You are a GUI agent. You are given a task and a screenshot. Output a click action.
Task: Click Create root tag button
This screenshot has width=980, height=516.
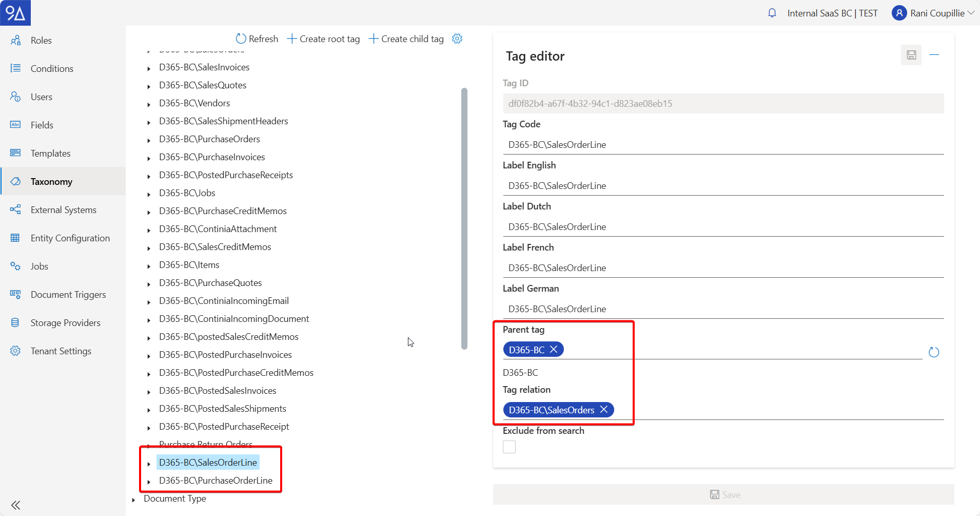[323, 39]
